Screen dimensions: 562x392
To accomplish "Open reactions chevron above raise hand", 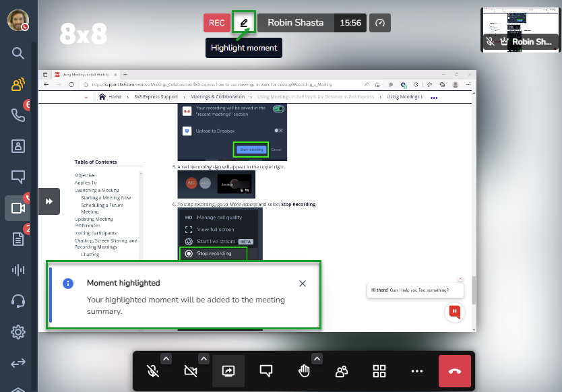I will 317,359.
